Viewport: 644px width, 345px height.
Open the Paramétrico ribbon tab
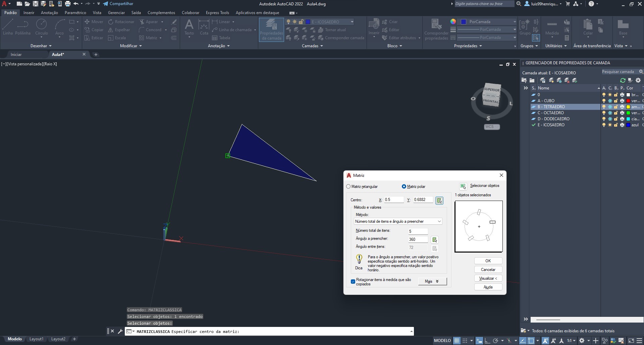point(75,13)
